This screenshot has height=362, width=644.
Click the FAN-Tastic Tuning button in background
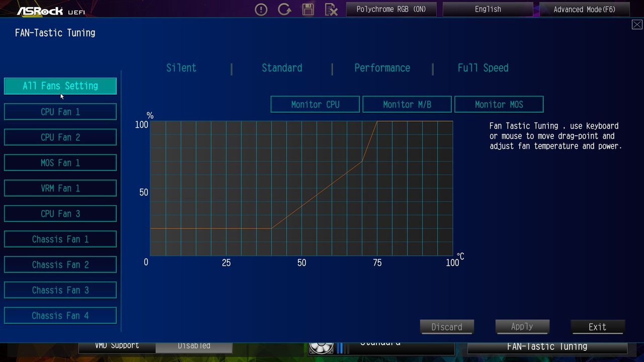(x=547, y=347)
